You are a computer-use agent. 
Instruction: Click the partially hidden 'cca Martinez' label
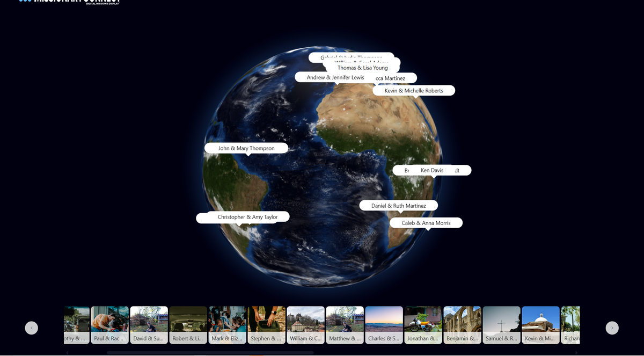[x=396, y=78]
